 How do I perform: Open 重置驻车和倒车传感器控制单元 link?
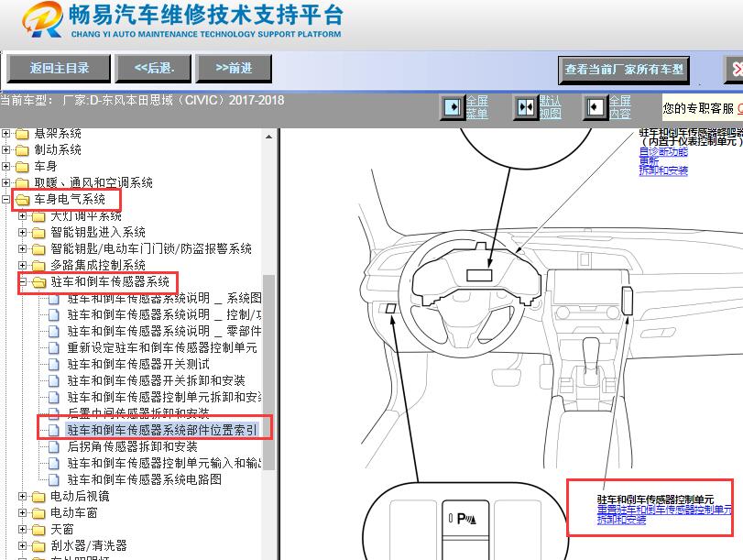coord(664,510)
